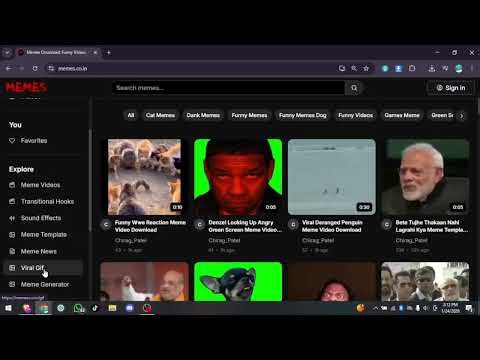Click the Meme Template sidebar icon
Viewport: 480px width, 360px height.
(12, 235)
